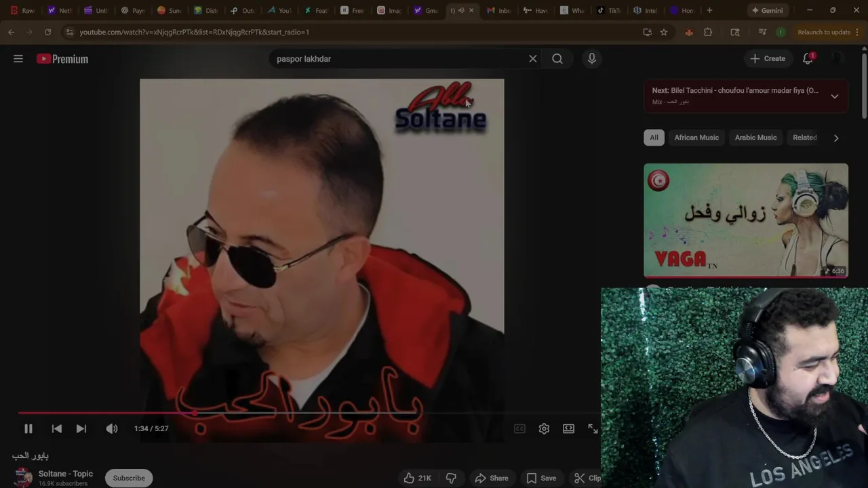Viewport: 868px width, 488px height.
Task: Install app icon in the address bar
Action: pos(647,32)
